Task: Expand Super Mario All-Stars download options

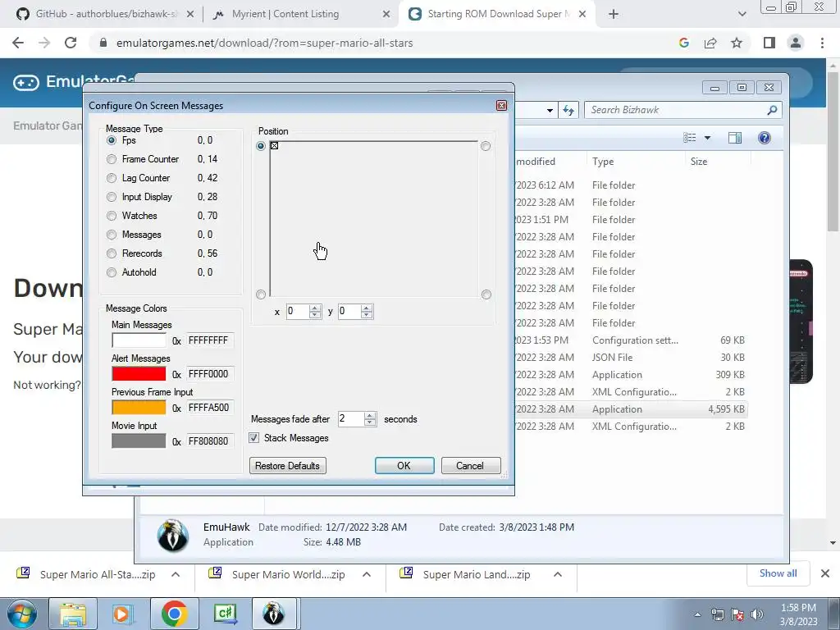Action: tap(176, 574)
